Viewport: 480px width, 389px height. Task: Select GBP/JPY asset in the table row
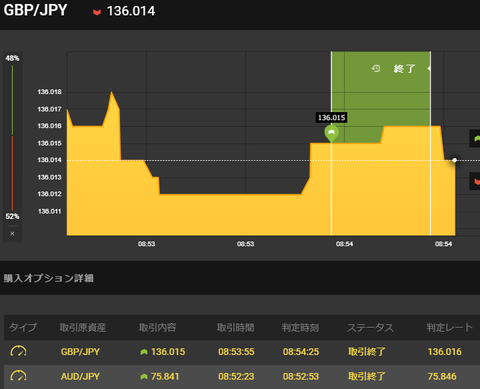tap(80, 352)
